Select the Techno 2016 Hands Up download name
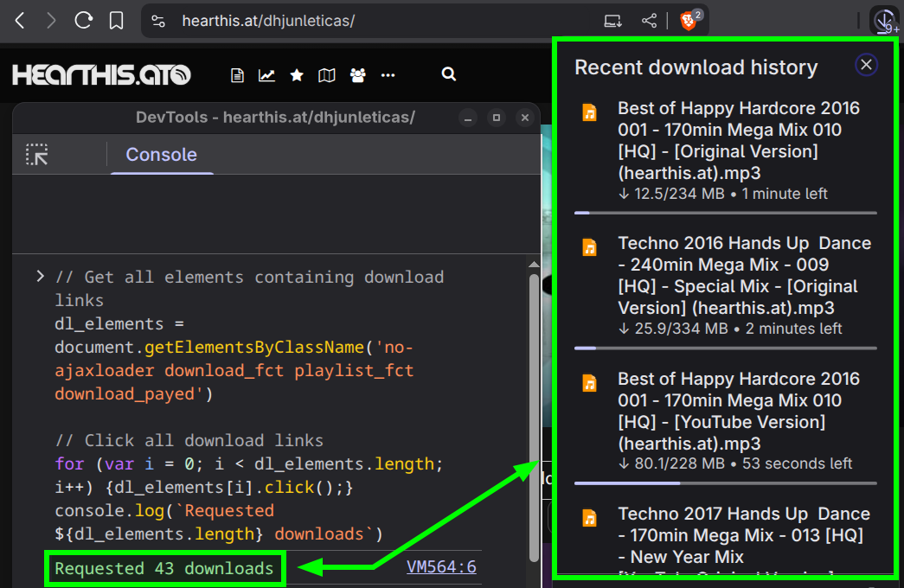Screen dimensions: 904x588 (745, 276)
